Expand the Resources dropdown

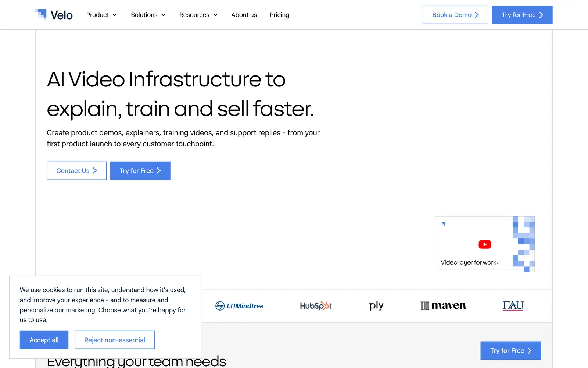pos(198,15)
